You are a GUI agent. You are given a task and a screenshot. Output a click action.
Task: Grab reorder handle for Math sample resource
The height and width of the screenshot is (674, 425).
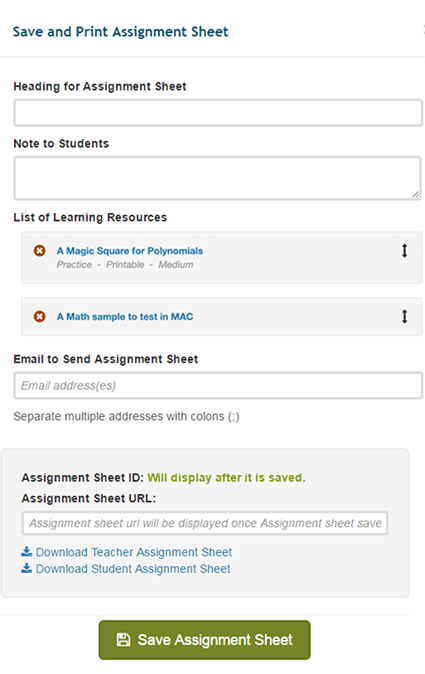tap(404, 316)
